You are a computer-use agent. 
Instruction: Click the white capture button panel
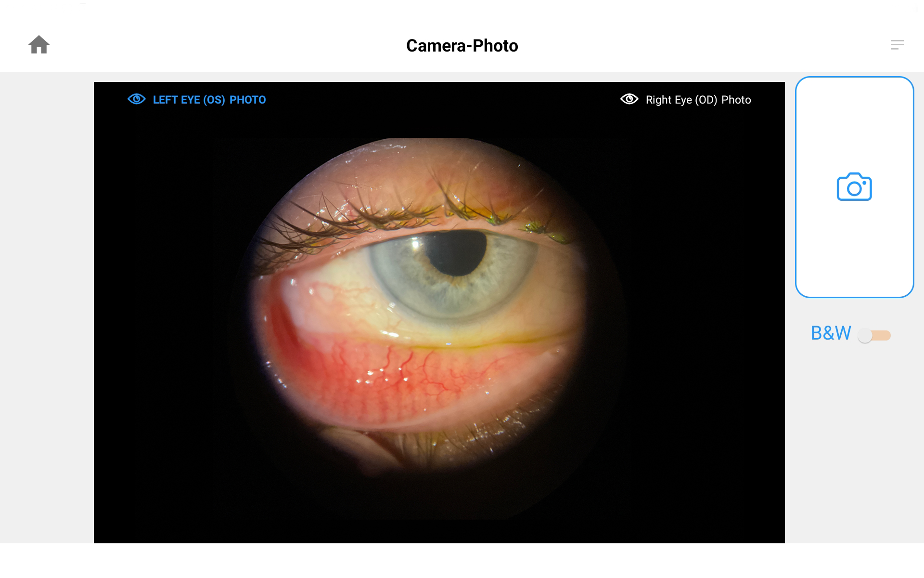coord(854,187)
